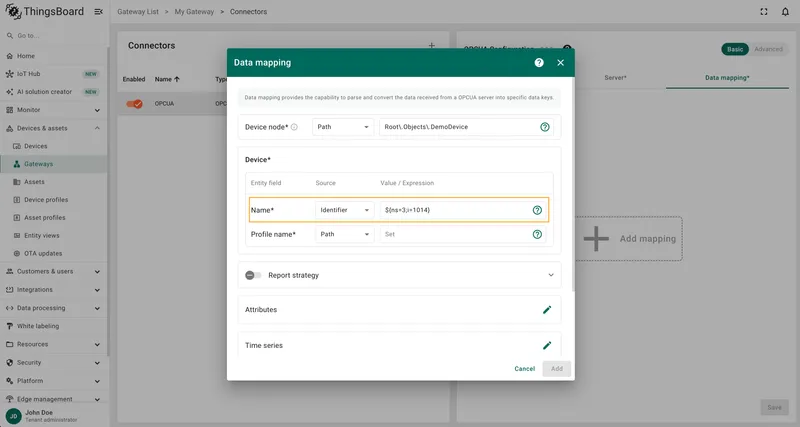
Task: Click the Home sidebar icon
Action: coord(10,56)
